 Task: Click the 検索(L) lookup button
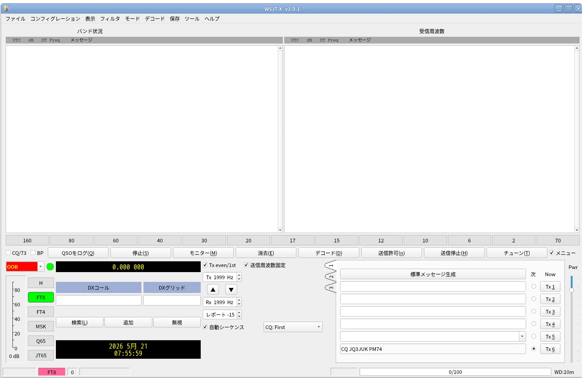pyautogui.click(x=79, y=322)
